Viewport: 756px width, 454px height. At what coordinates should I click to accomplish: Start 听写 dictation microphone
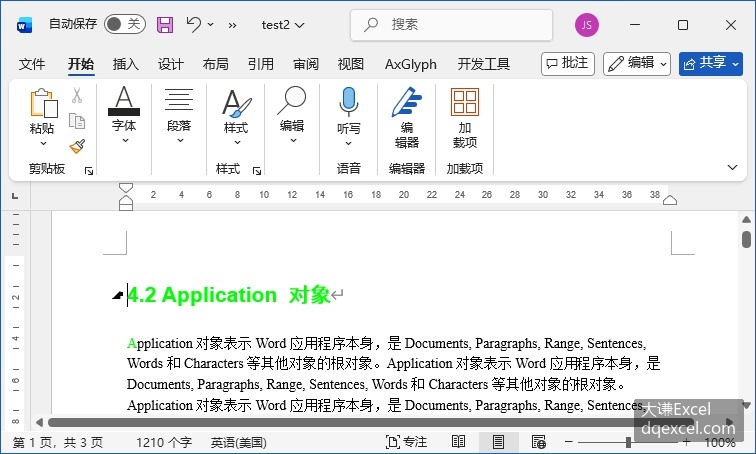coord(349,103)
